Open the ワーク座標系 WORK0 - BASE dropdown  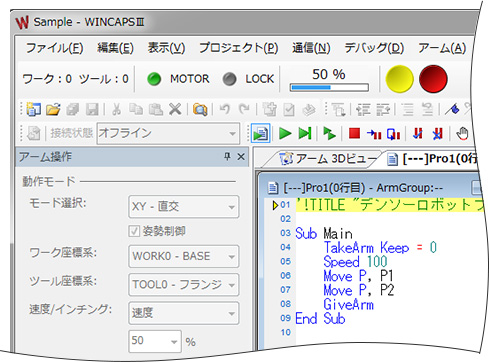[x=183, y=256]
